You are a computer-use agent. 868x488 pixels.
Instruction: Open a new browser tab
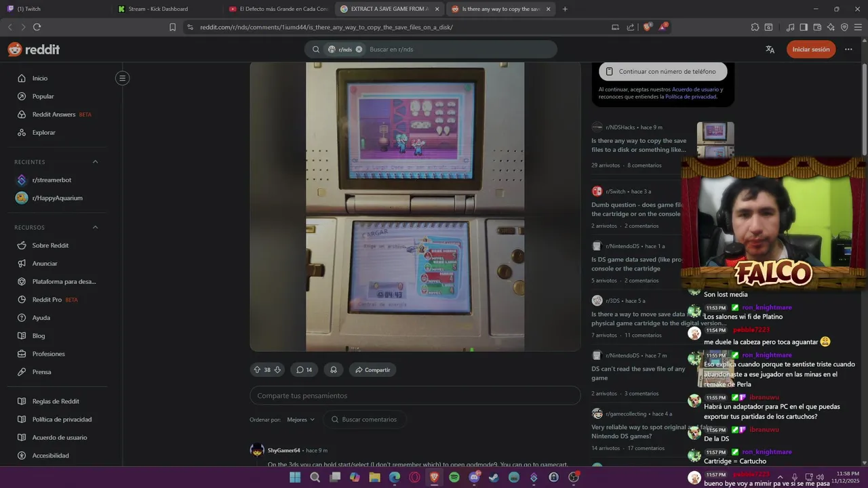(565, 9)
